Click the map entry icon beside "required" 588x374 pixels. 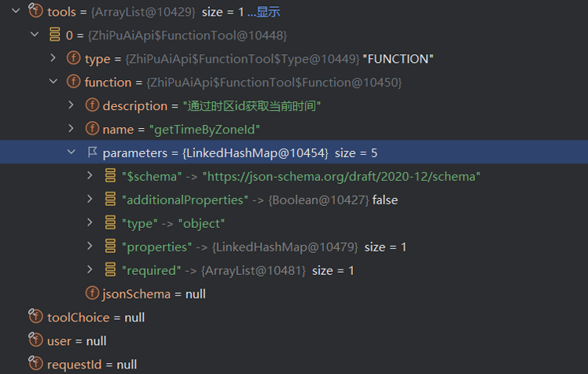pyautogui.click(x=111, y=270)
